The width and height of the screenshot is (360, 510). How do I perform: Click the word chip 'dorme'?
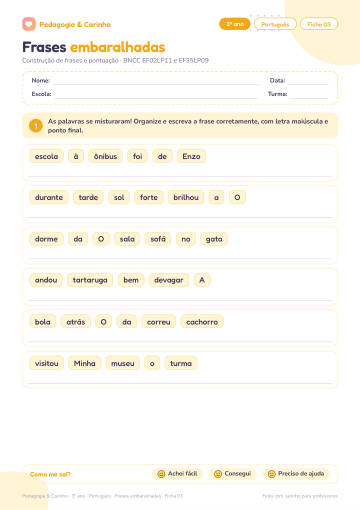pos(46,239)
